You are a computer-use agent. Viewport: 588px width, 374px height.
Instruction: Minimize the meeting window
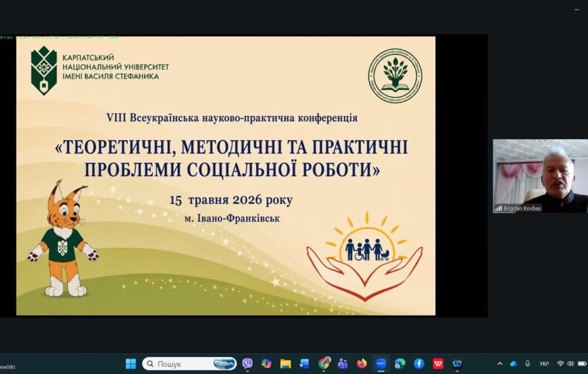(x=577, y=10)
